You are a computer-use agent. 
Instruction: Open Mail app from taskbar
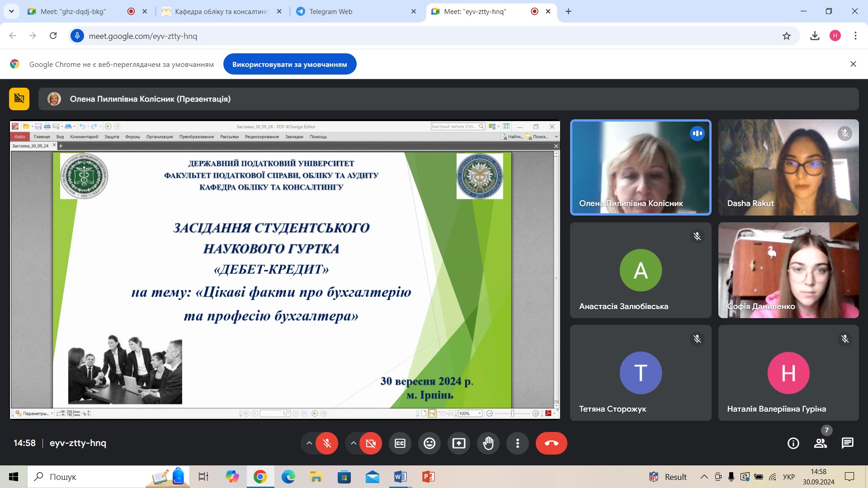372,477
